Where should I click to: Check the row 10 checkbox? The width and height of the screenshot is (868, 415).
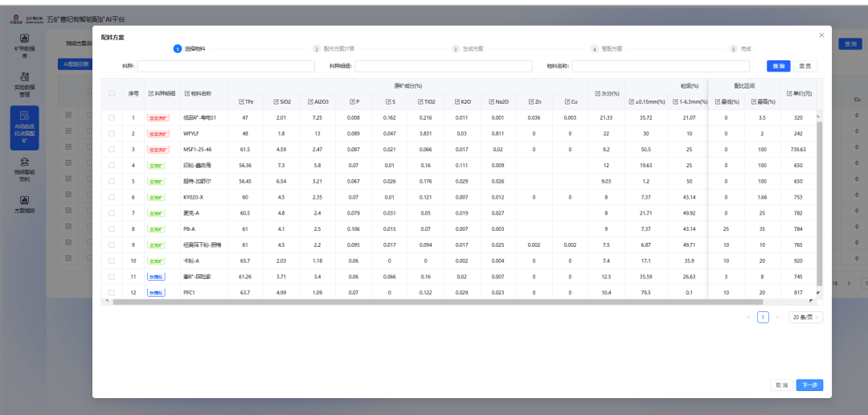[112, 261]
